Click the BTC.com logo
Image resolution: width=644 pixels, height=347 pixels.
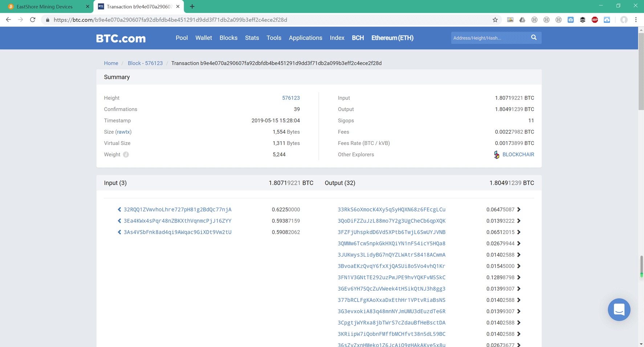pyautogui.click(x=121, y=38)
